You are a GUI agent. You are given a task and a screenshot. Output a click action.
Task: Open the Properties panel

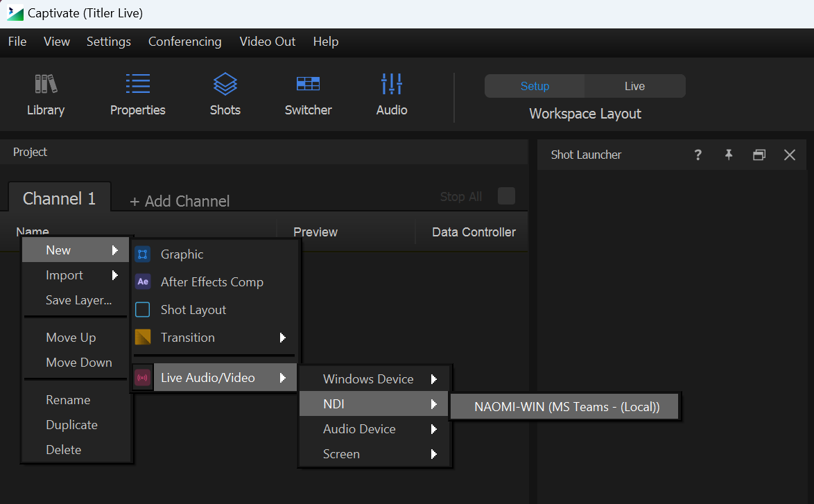click(137, 95)
